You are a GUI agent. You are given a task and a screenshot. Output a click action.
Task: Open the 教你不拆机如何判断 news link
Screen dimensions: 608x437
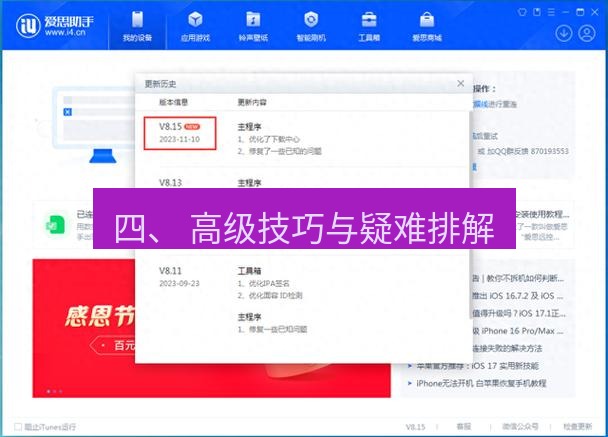click(518, 278)
